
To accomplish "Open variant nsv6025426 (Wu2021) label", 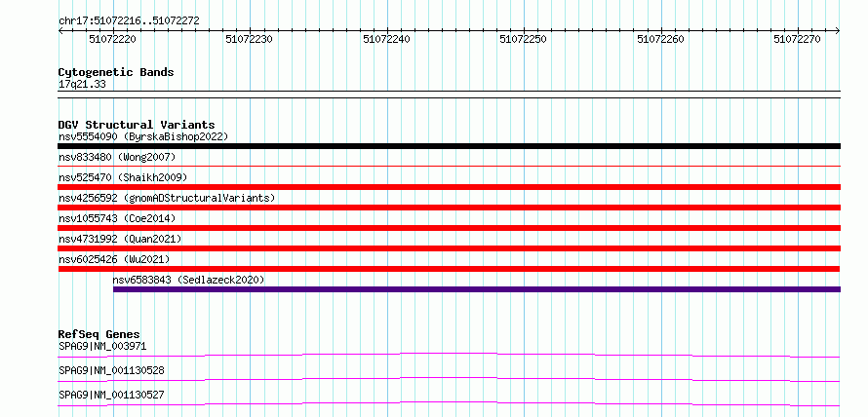I will click(114, 259).
